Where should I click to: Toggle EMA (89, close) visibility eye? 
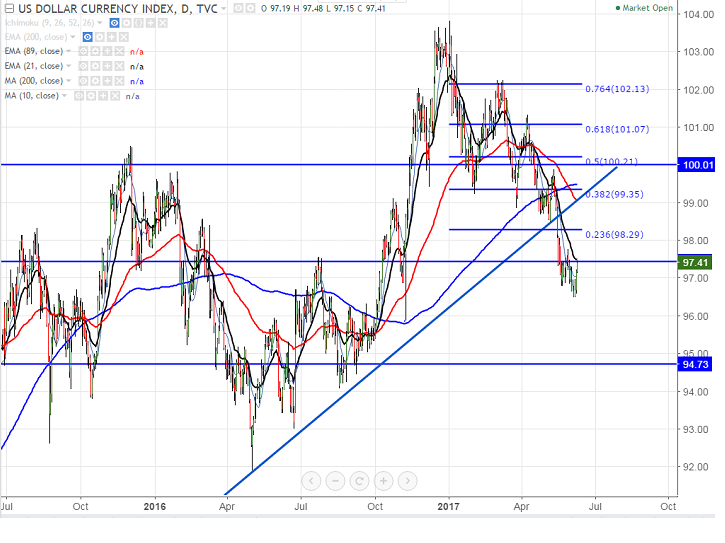point(83,51)
